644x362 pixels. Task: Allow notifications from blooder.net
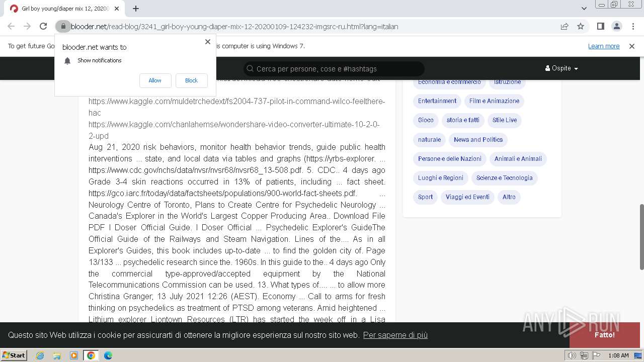(x=155, y=80)
